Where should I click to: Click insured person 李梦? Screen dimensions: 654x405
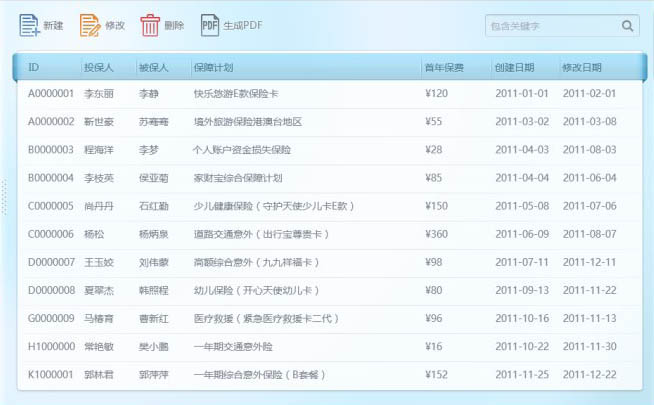[149, 150]
